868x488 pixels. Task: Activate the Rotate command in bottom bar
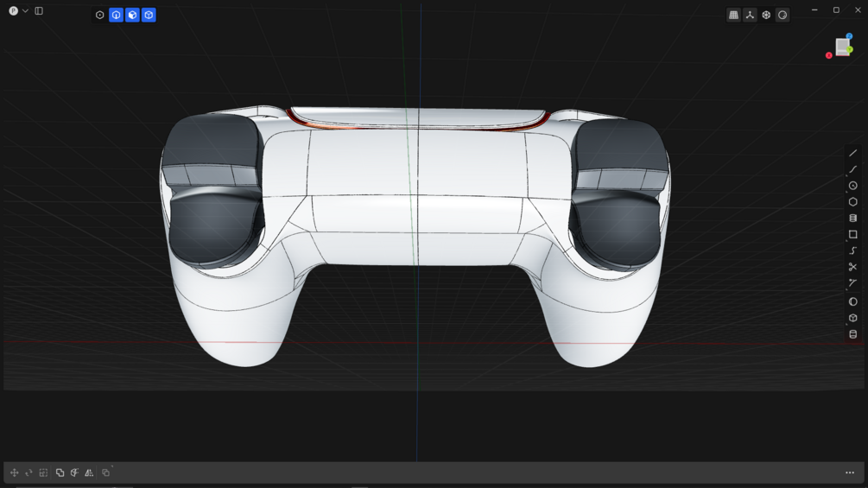coord(29,472)
